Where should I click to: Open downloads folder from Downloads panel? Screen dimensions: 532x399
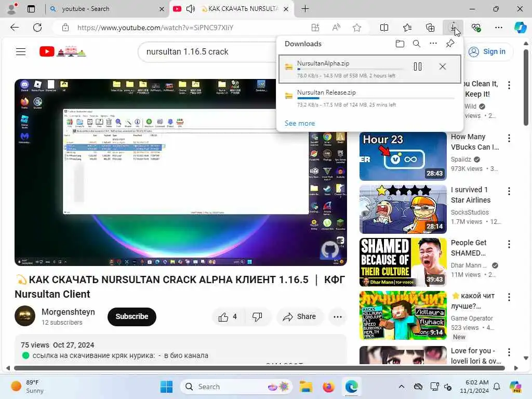[400, 44]
